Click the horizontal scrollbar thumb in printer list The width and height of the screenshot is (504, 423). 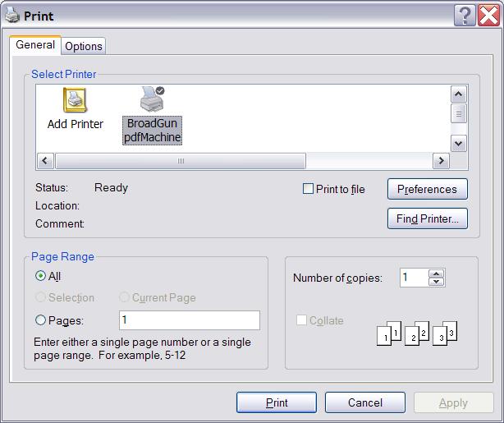[x=181, y=161]
